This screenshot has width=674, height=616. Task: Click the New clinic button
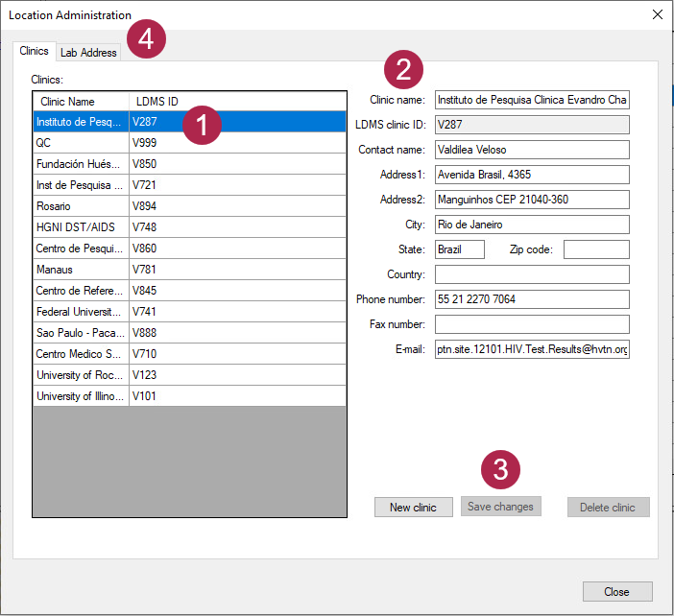[x=413, y=508]
